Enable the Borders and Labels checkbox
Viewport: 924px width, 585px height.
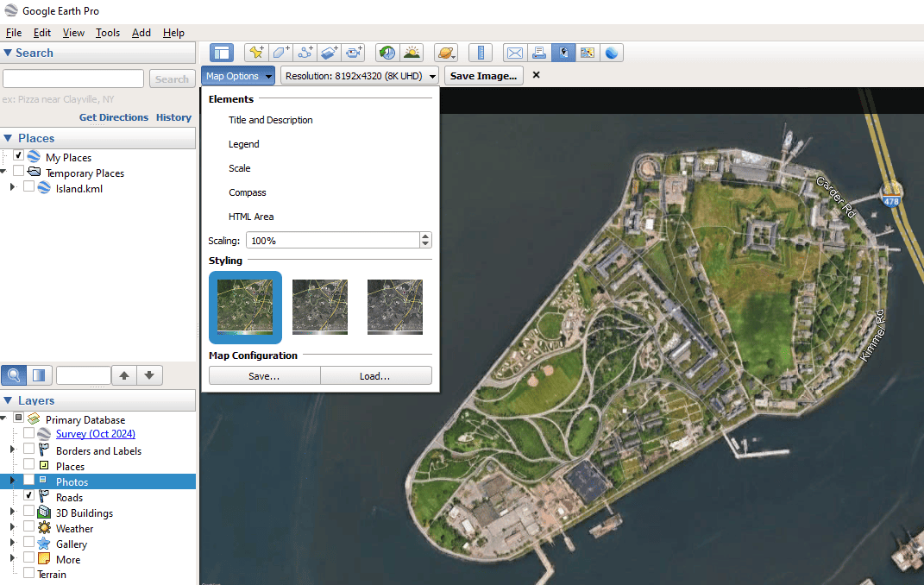coord(29,450)
